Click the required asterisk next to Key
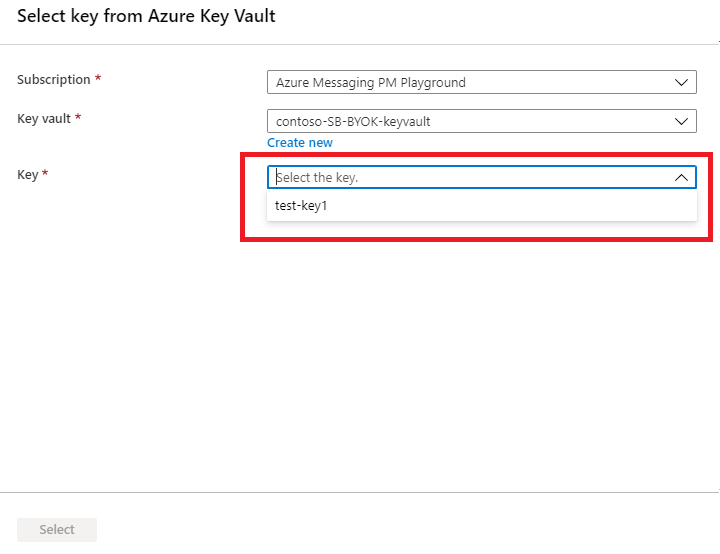720x554 pixels. tap(45, 175)
